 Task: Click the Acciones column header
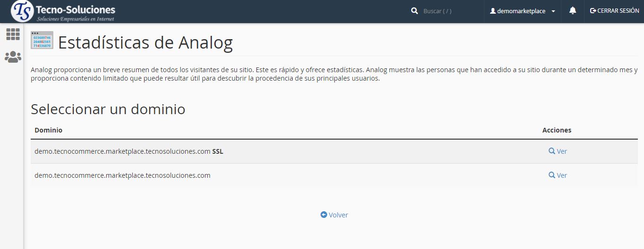click(x=557, y=130)
